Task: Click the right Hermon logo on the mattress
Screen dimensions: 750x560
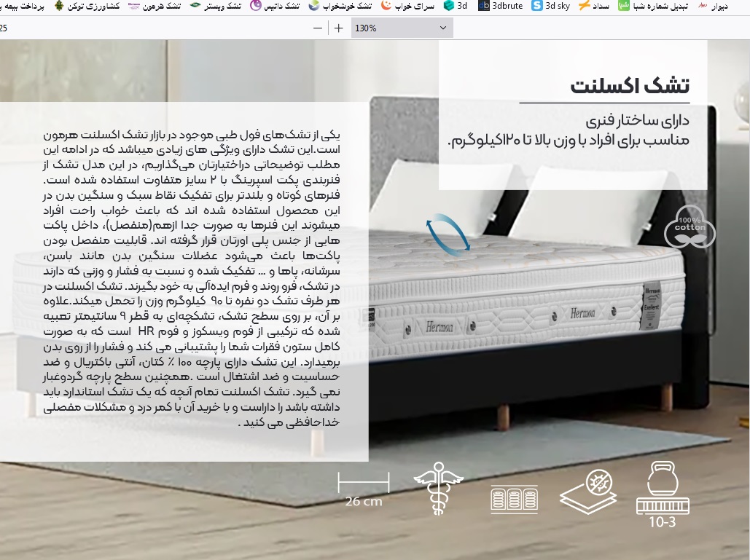Action: 582,313
